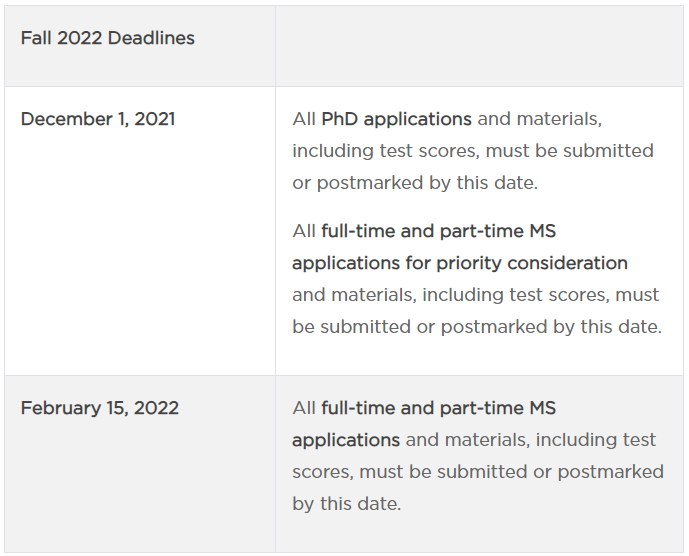The image size is (689, 556).
Task: Click the empty header cell beside Fall 2022 Deadlines
Action: pos(479,46)
